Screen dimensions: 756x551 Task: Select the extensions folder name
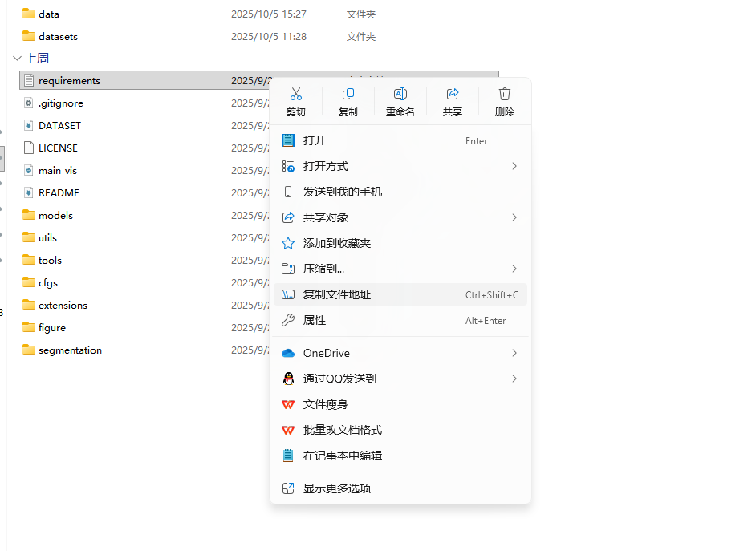pos(63,305)
